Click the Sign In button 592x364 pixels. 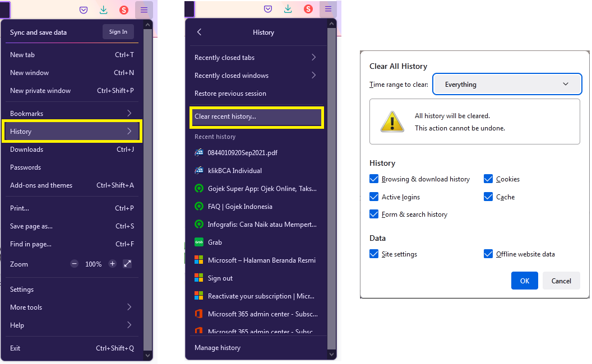tap(118, 32)
